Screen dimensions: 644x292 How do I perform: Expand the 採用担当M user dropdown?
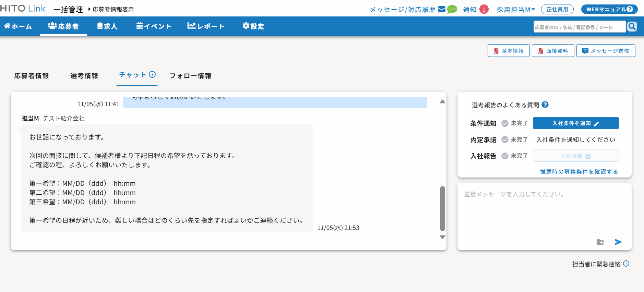coord(516,10)
